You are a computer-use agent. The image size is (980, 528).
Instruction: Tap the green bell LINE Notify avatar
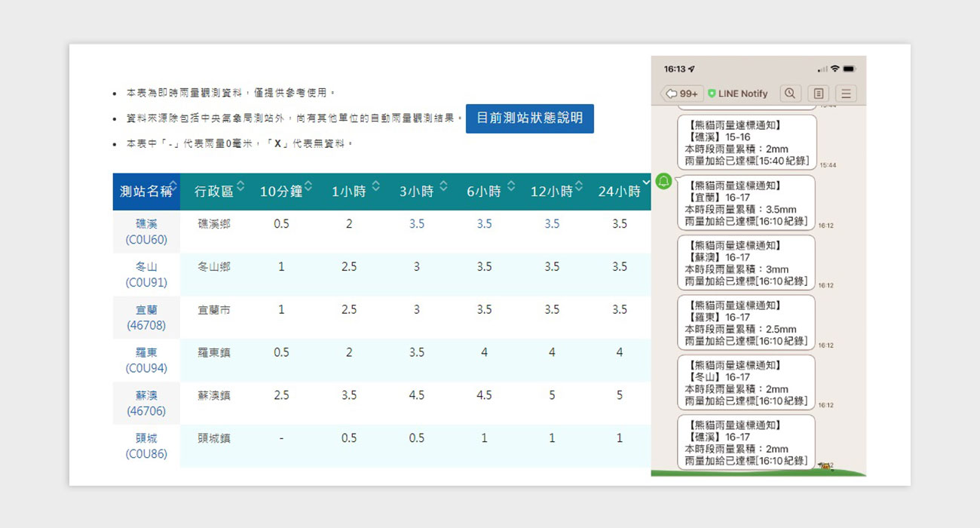(x=663, y=181)
